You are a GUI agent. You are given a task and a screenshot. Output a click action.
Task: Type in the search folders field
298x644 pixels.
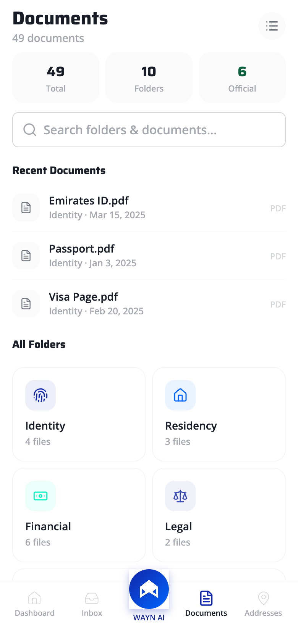[x=153, y=130]
